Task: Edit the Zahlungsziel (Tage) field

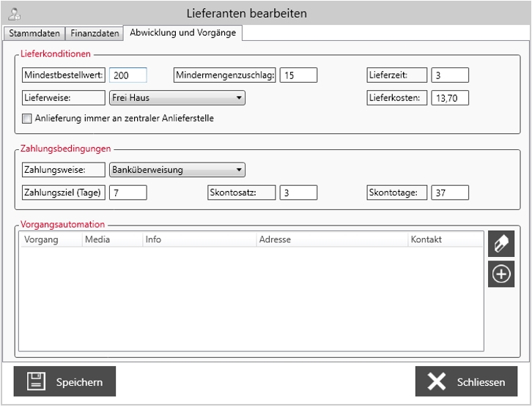Action: (x=128, y=193)
